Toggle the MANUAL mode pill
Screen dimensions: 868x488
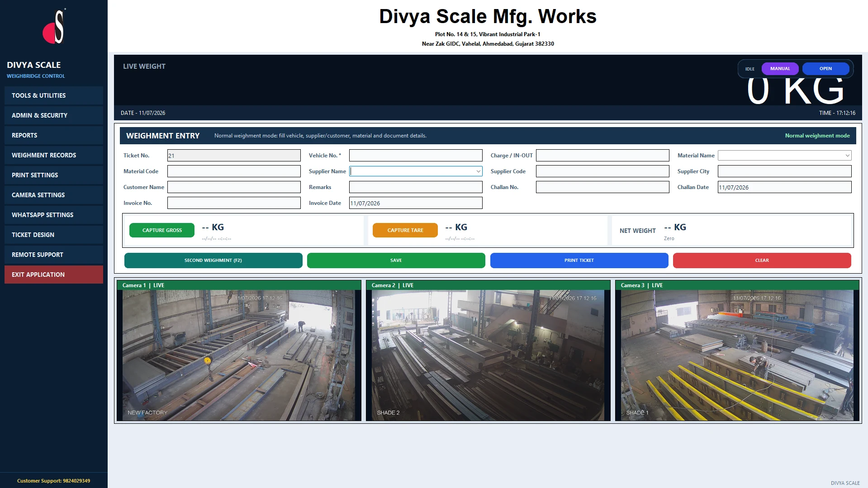(x=780, y=69)
